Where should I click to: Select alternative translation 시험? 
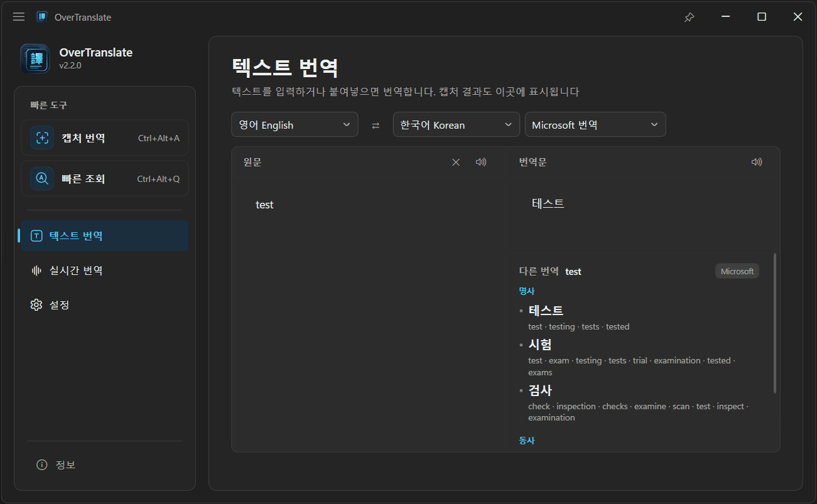540,345
